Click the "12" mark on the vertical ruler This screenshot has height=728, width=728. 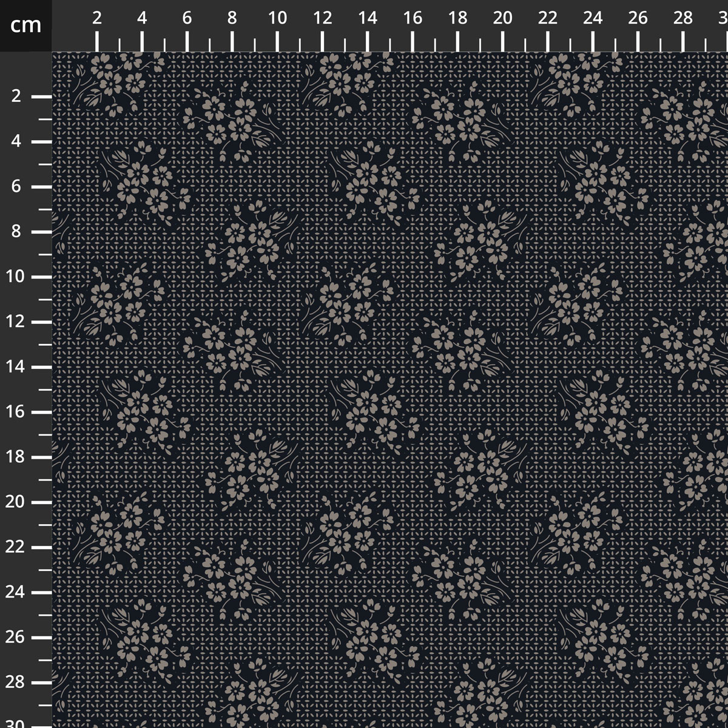pos(16,322)
